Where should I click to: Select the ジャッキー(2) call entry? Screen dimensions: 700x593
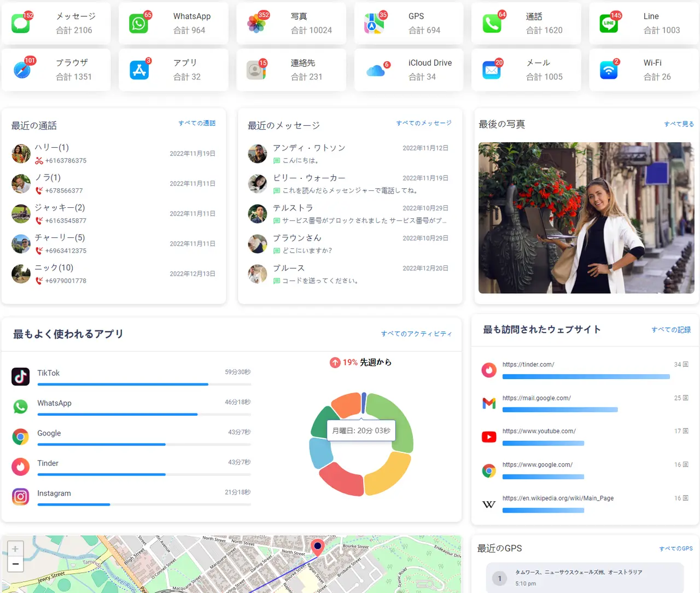(113, 213)
